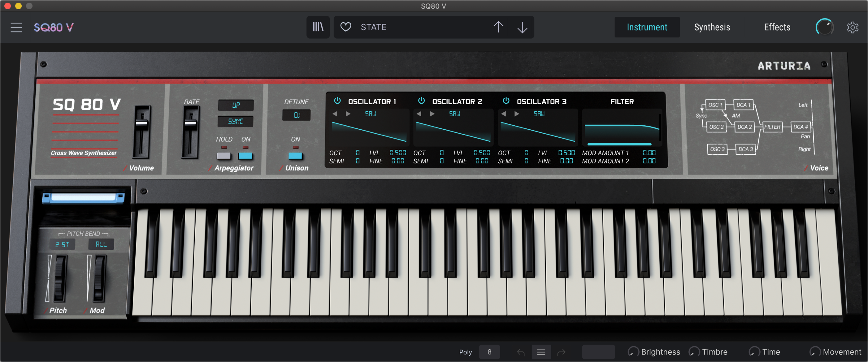Viewport: 868px width, 362px height.
Task: Select next waveform for Oscillator 3
Action: (516, 114)
